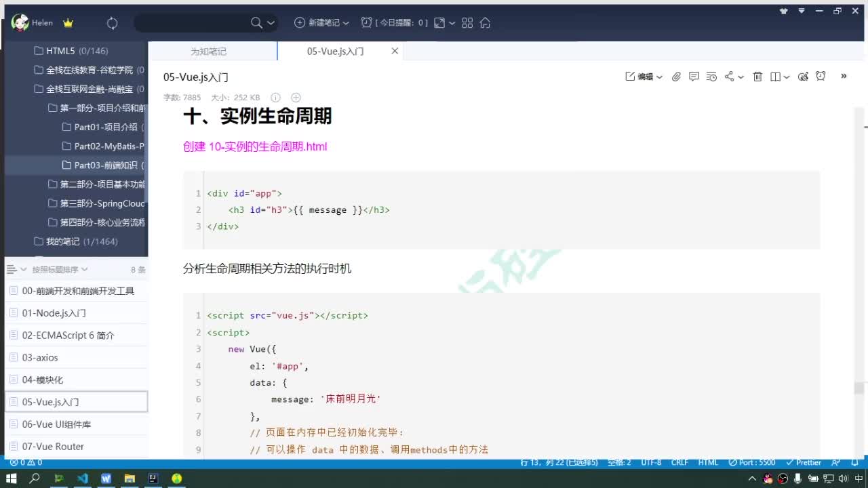Click Port : 5500 in status bar
Viewport: 868px width, 488px height.
752,462
